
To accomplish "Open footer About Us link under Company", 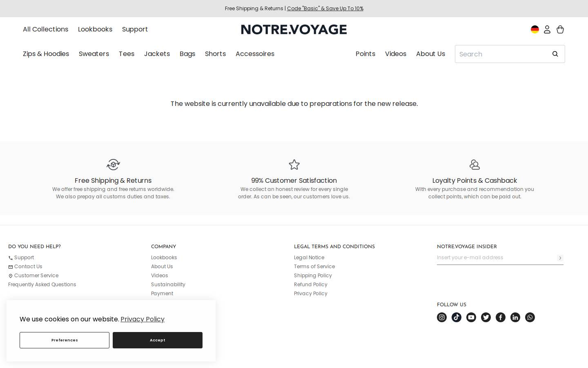I will [x=162, y=267].
